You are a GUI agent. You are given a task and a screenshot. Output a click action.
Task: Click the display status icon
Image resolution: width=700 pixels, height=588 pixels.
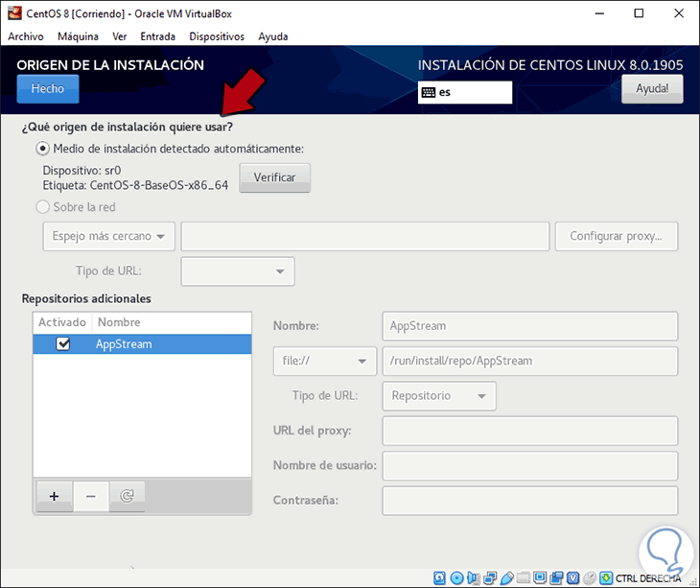(x=540, y=578)
